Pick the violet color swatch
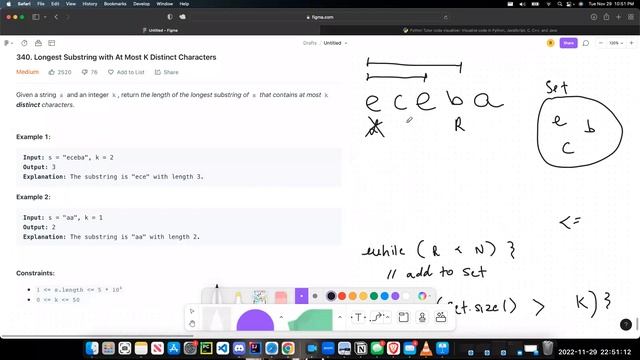 tap(395, 296)
